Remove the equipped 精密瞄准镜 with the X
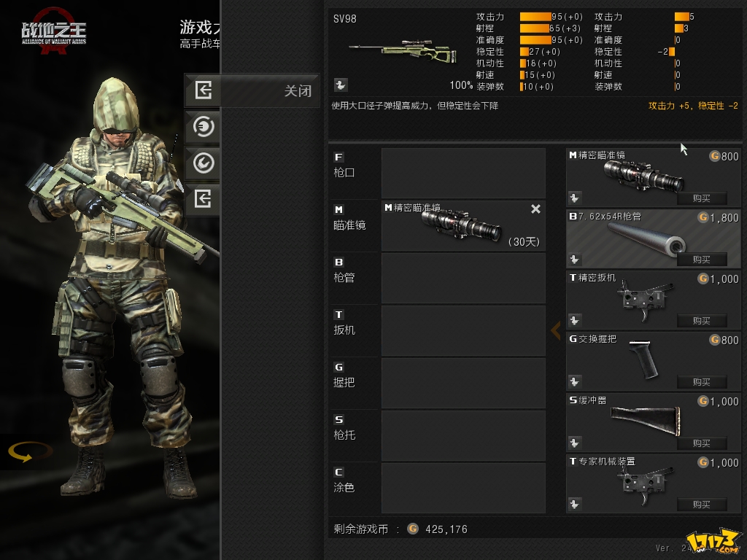The height and width of the screenshot is (560, 747). [x=535, y=209]
